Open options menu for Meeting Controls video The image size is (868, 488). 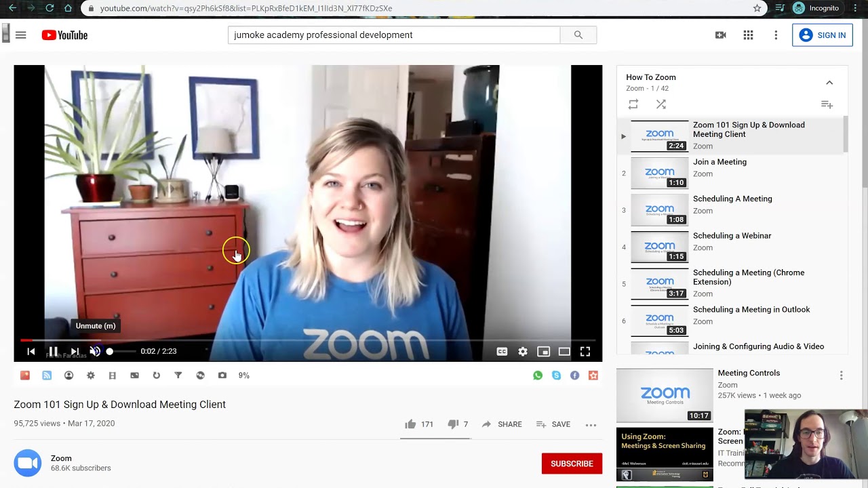pyautogui.click(x=841, y=375)
